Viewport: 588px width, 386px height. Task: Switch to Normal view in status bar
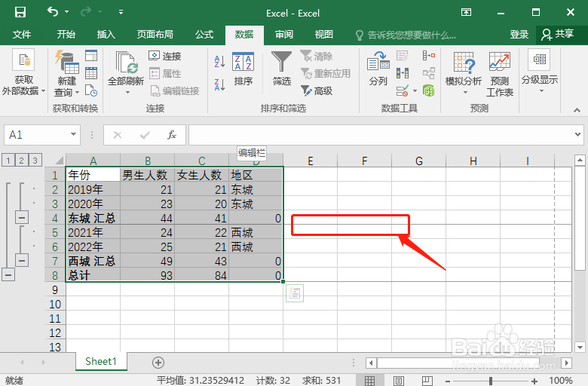369,381
